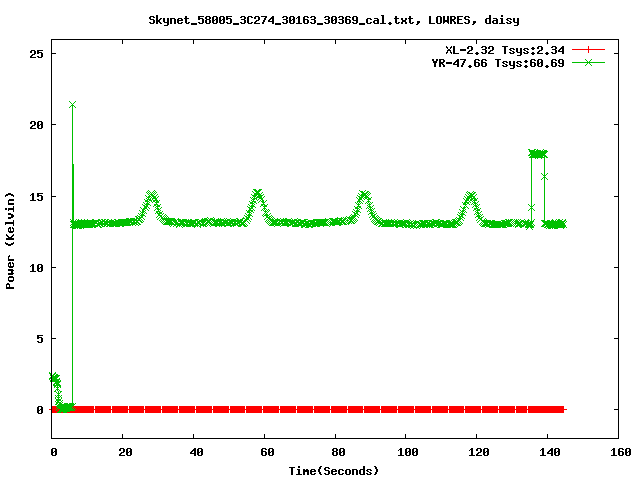Click the y-axis tick label 15
Screen dimensions: 640x480
[x=36, y=197]
